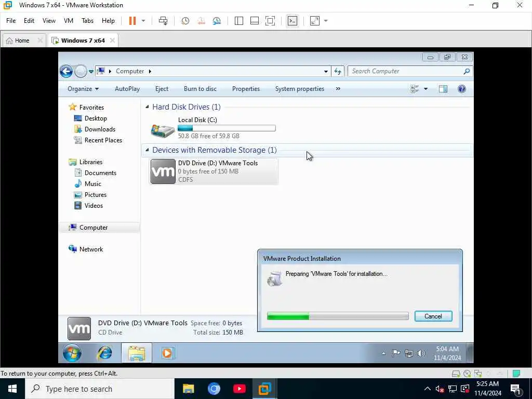This screenshot has height=399, width=532.
Task: Click Eject in Explorer toolbar
Action: (x=162, y=89)
